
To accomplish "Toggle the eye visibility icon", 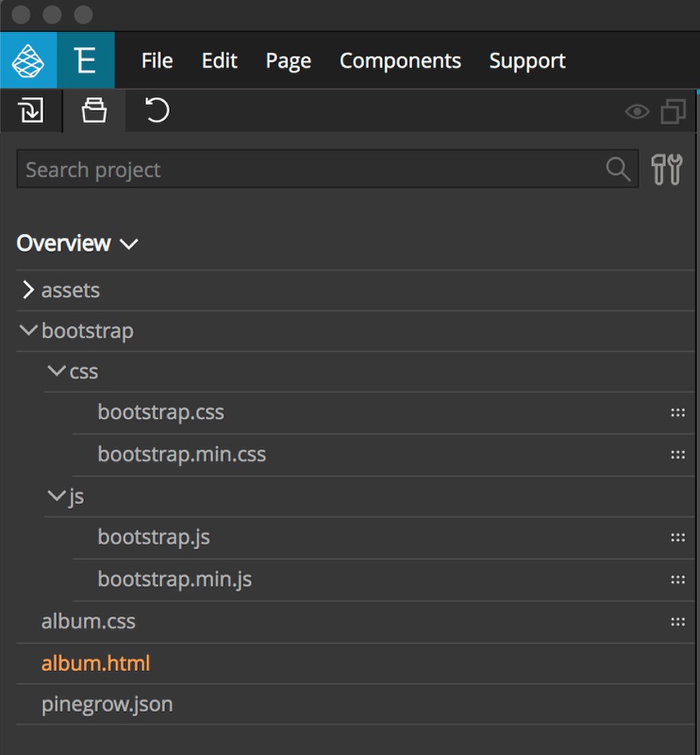I will [637, 111].
